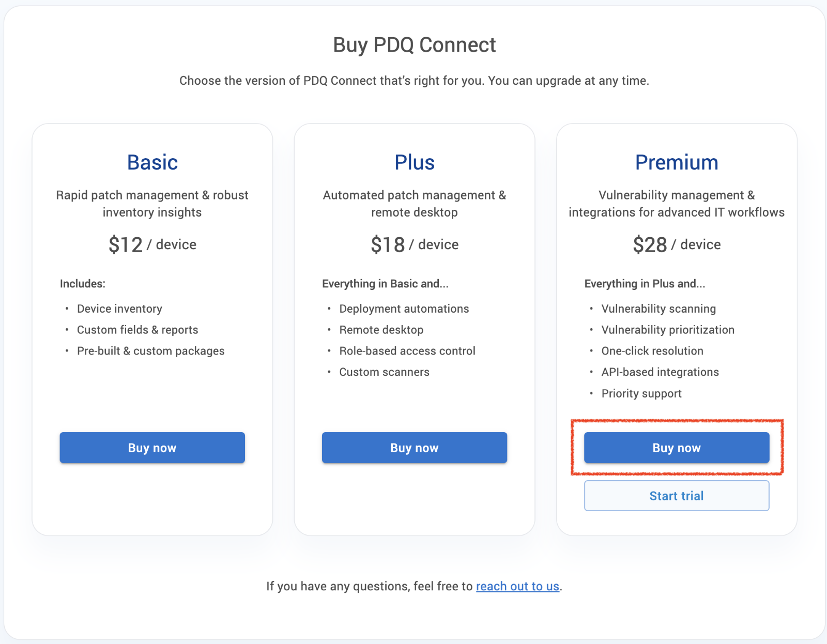Click the Custom scanners feature item
The width and height of the screenshot is (827, 644).
tap(384, 372)
